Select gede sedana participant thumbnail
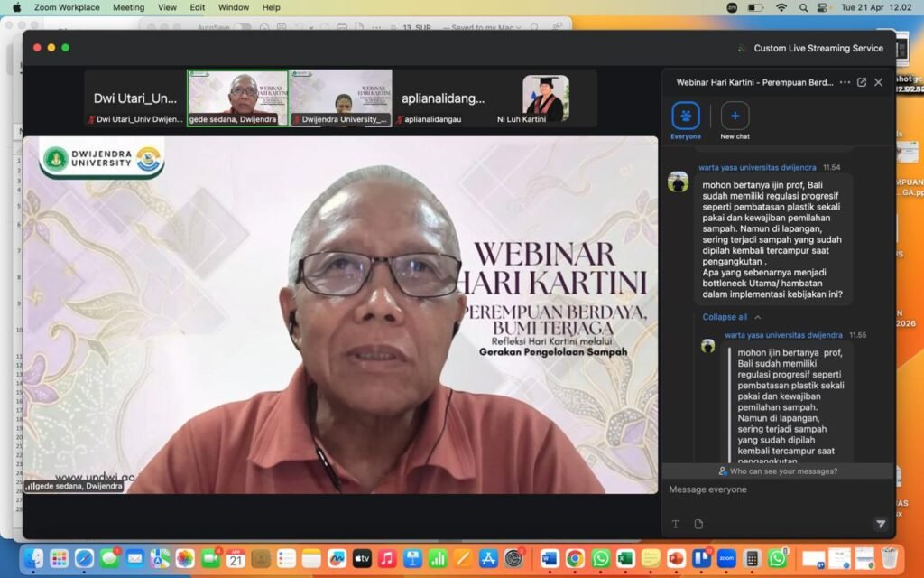 [x=237, y=97]
